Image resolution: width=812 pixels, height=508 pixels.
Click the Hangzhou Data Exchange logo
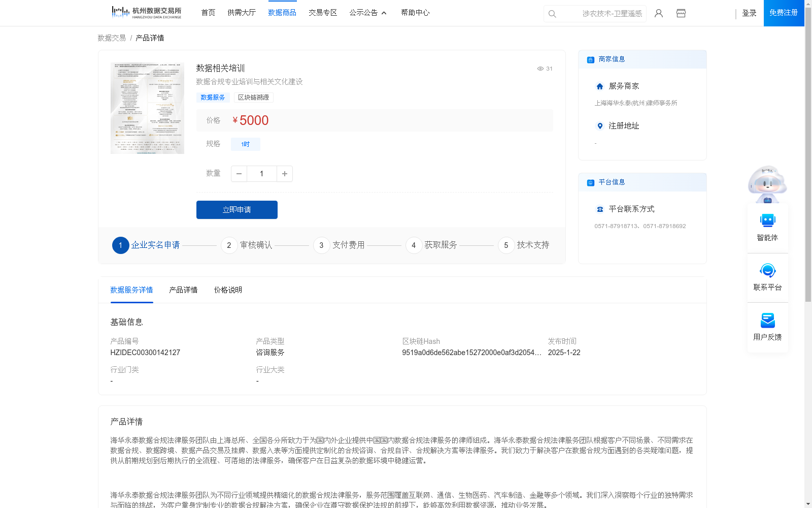point(147,13)
